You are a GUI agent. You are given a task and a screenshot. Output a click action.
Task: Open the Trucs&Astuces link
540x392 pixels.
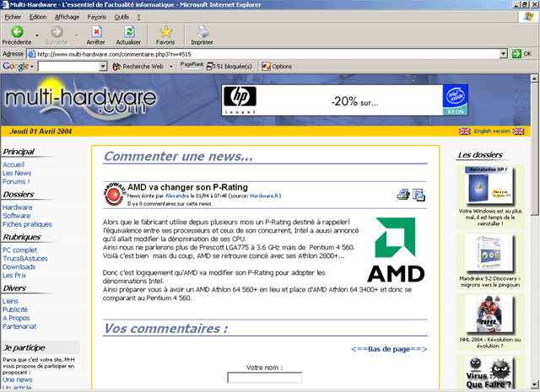(x=25, y=259)
